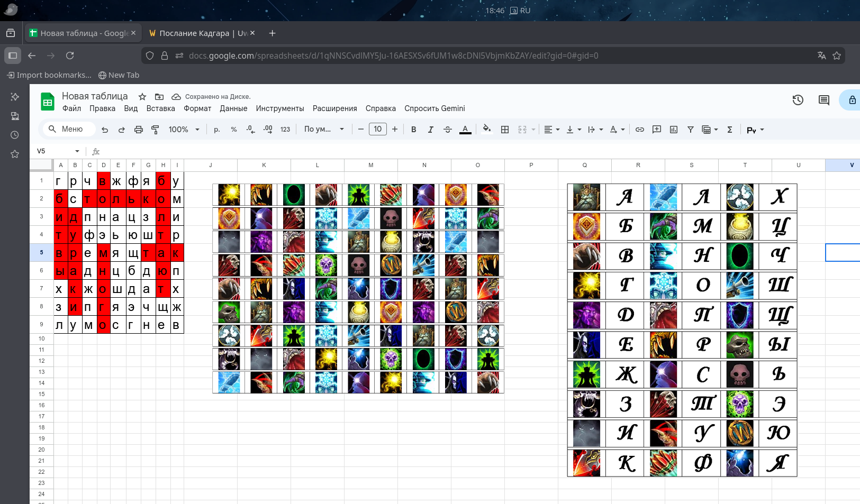Viewport: 860px width, 504px height.
Task: Click the Sigma functions icon
Action: pyautogui.click(x=729, y=130)
